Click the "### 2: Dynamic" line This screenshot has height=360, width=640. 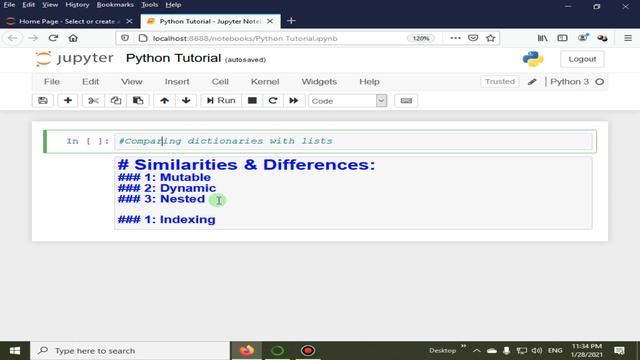point(167,188)
